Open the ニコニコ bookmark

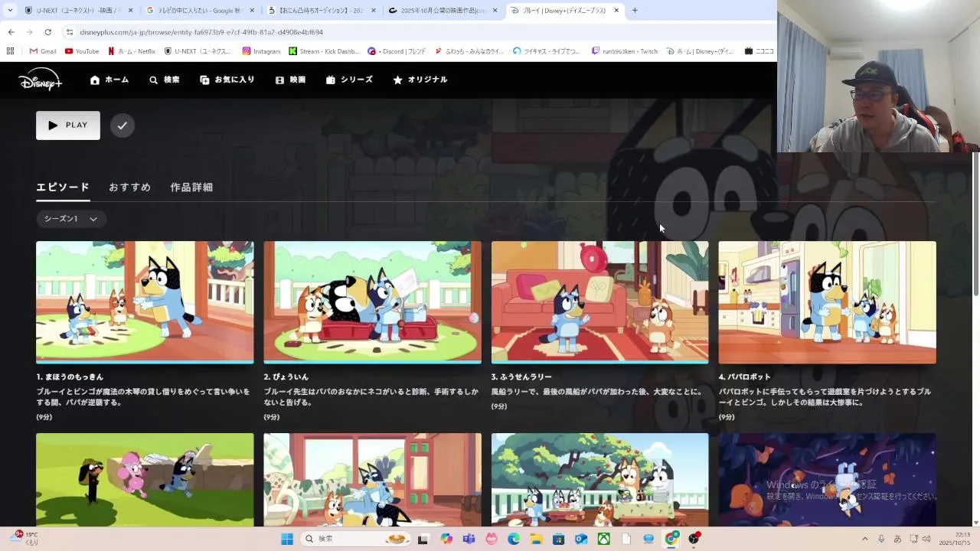(759, 51)
